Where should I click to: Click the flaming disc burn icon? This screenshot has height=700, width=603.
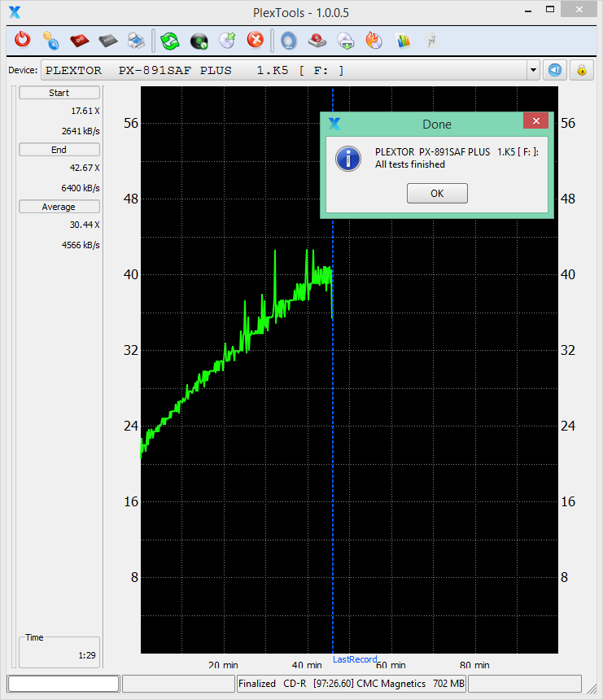tap(374, 40)
